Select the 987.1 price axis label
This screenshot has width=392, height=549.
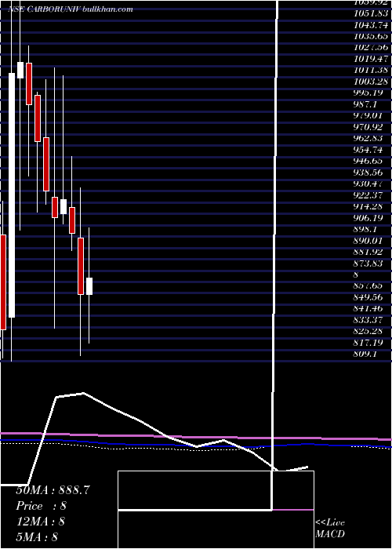[x=366, y=104]
